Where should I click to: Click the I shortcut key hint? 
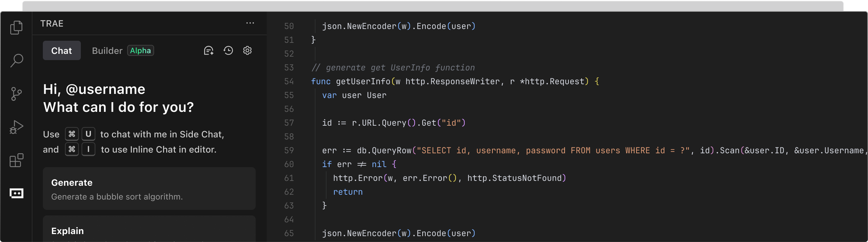88,149
